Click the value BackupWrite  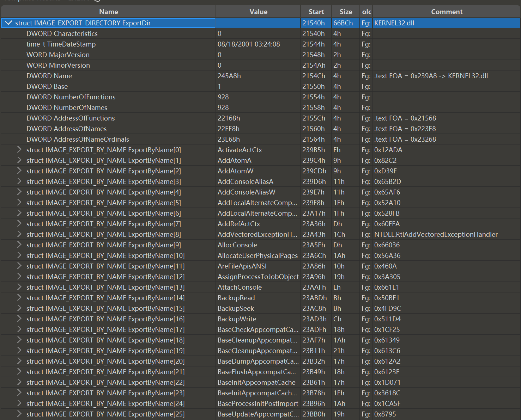237,319
